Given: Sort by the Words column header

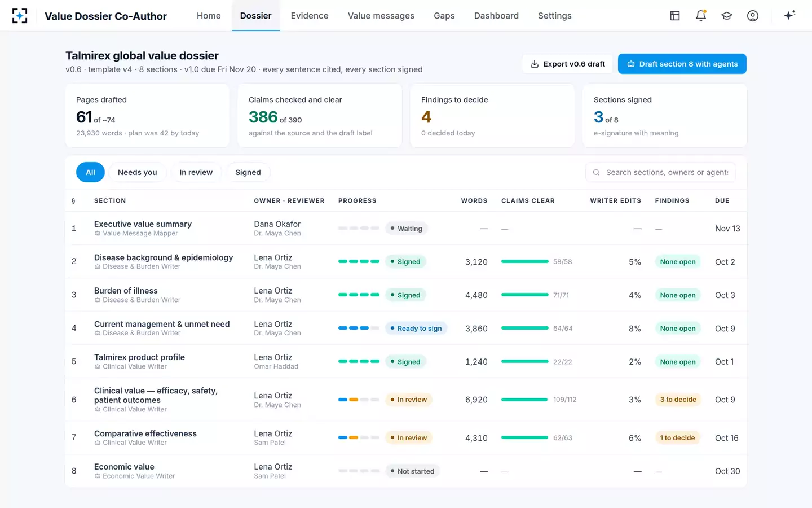Looking at the screenshot, I should pyautogui.click(x=474, y=201).
